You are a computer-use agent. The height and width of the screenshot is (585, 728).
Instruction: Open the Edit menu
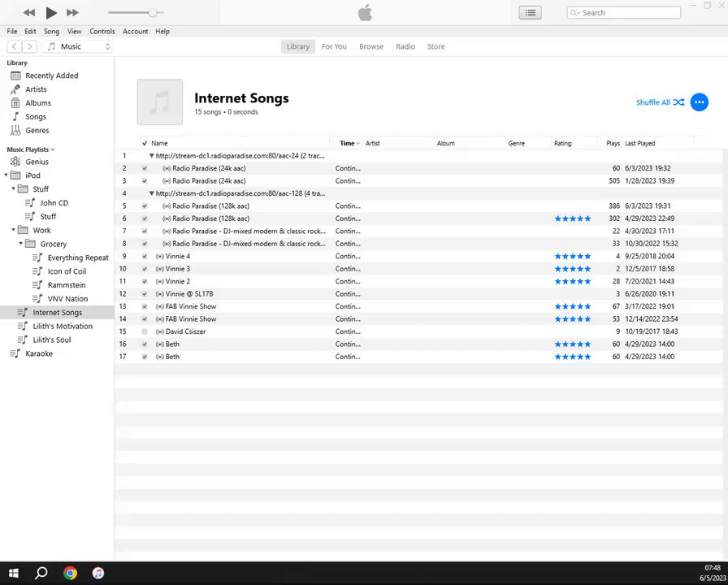tap(30, 32)
